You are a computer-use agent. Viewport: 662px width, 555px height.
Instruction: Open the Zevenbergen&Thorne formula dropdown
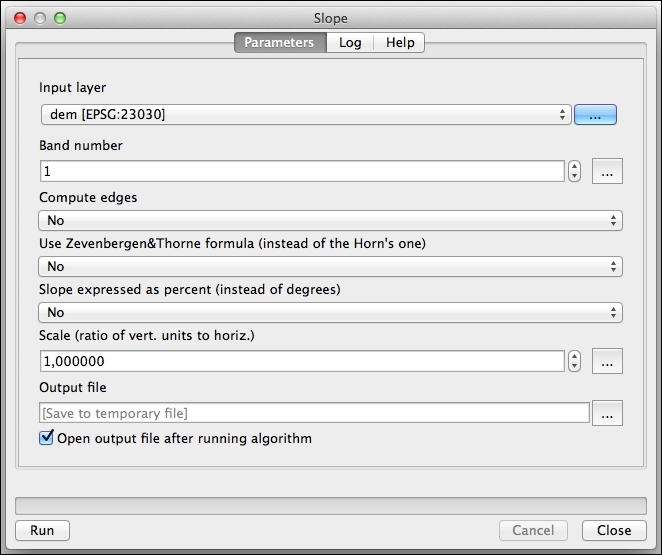[330, 267]
